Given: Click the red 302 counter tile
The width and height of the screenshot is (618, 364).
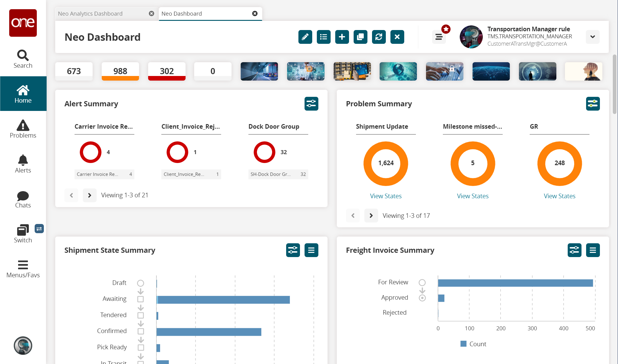Looking at the screenshot, I should 167,71.
